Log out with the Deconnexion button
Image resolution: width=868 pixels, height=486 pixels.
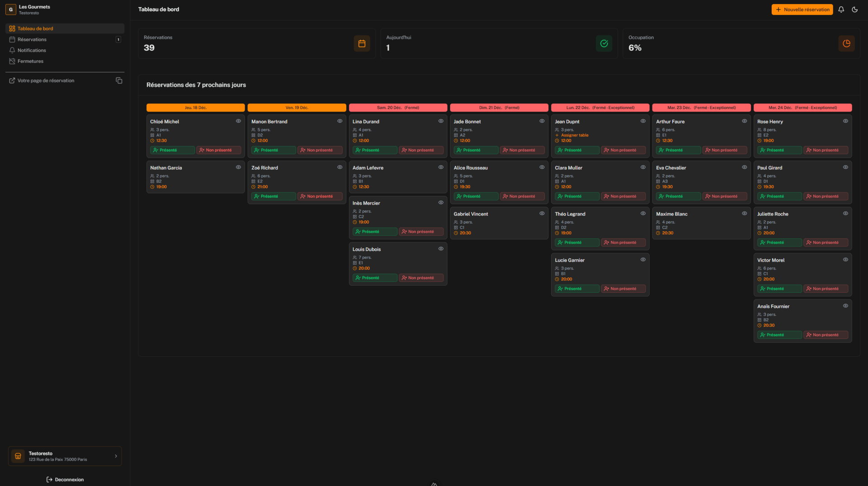point(65,480)
